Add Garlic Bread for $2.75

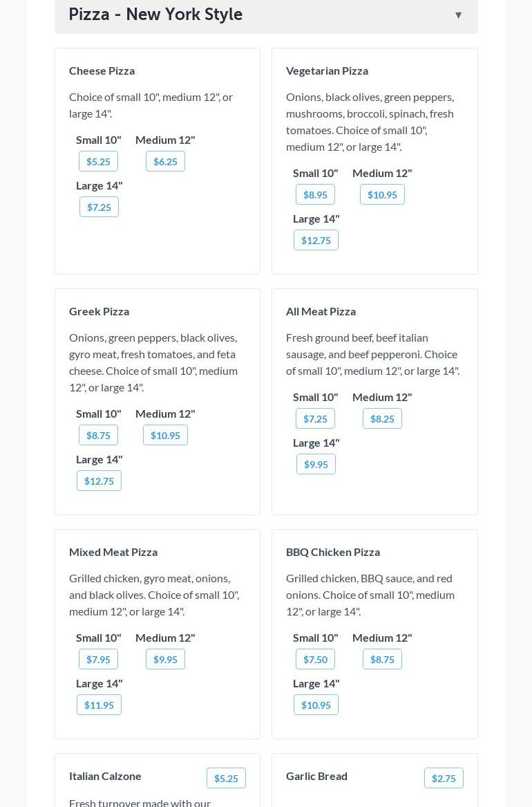point(444,778)
